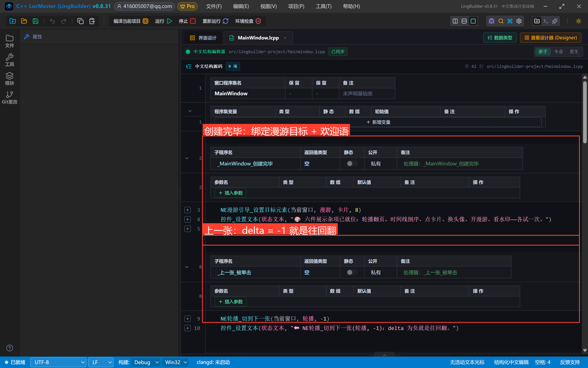Open the 模块 sidebar panel

[x=9, y=79]
